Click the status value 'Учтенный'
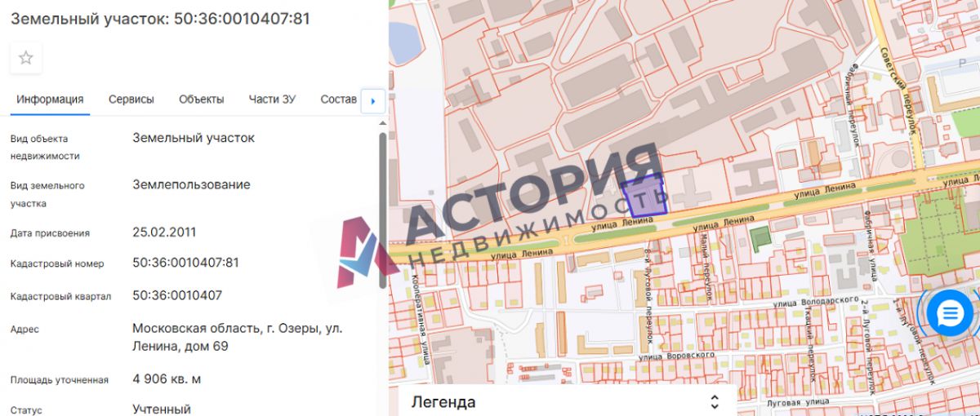The height and width of the screenshot is (416, 980). pyautogui.click(x=162, y=409)
